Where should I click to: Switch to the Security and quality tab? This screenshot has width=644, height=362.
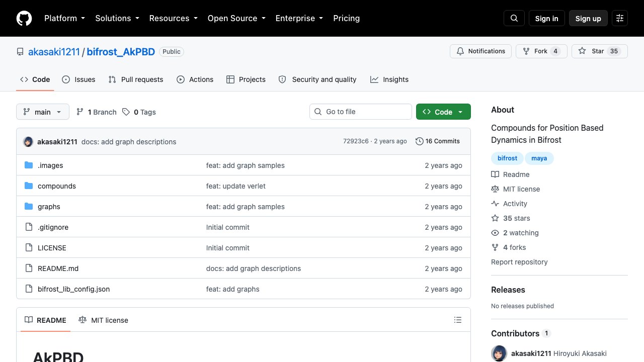point(317,79)
